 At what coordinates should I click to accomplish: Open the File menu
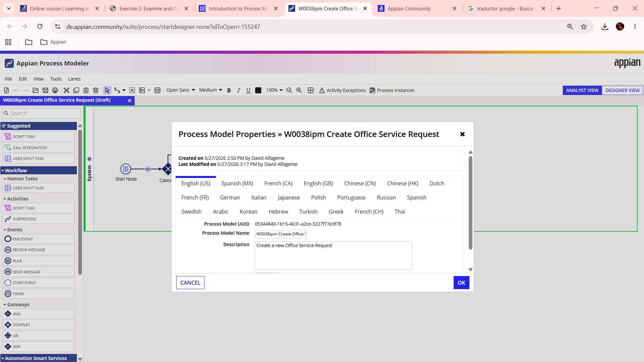8,79
